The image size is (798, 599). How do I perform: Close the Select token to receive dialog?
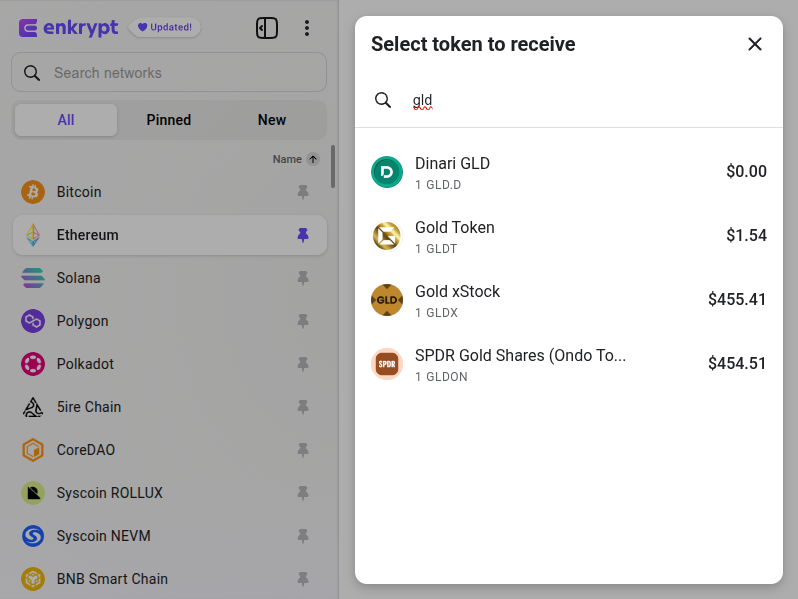point(755,44)
